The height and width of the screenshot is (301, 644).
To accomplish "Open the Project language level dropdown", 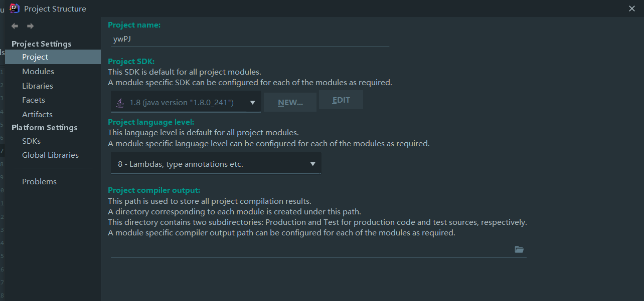I will tap(216, 164).
